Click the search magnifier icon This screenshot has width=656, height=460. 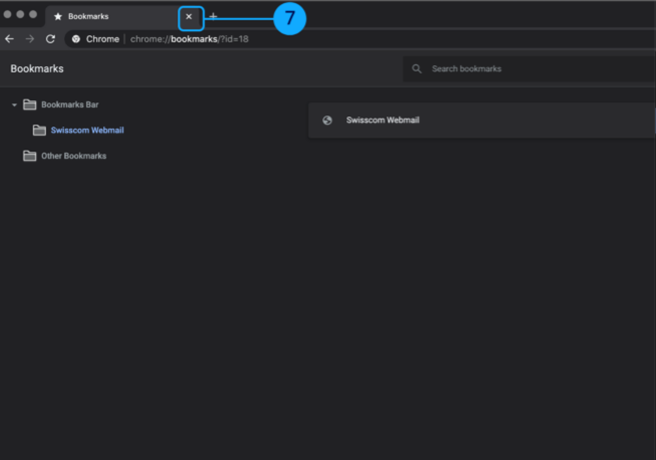pos(417,69)
